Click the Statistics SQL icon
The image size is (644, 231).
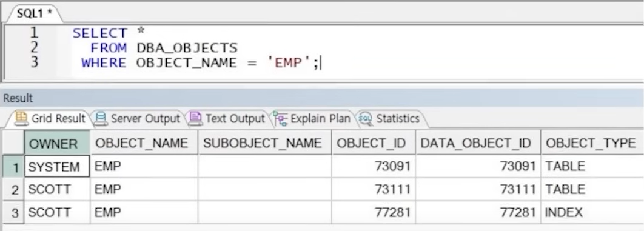tap(365, 119)
